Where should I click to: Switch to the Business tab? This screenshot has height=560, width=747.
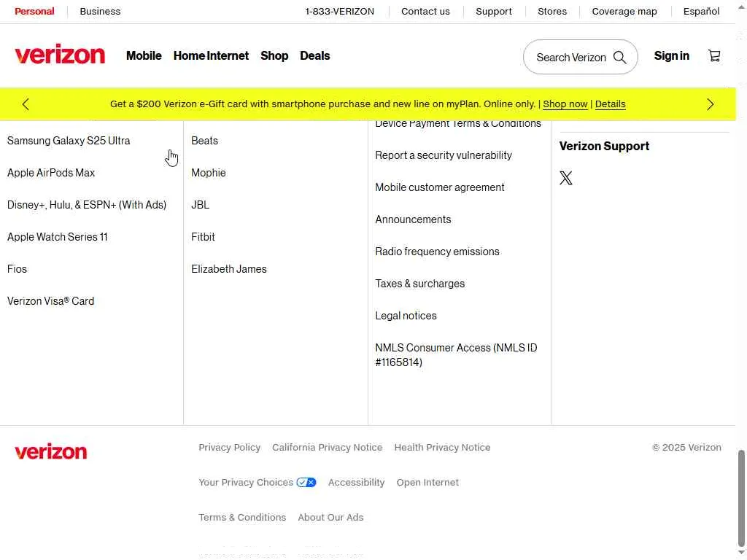(x=100, y=12)
